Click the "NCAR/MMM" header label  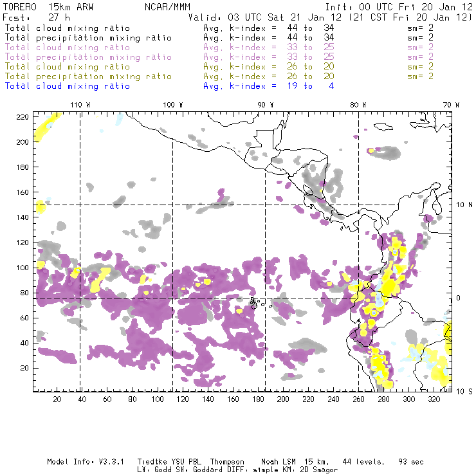pos(167,7)
